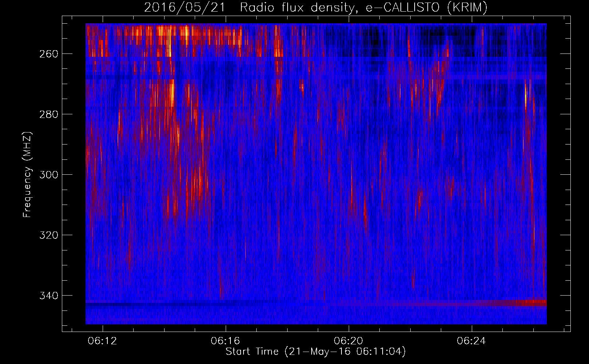589x364 pixels.
Task: Click the 06:20 time tick label
Action: point(349,341)
